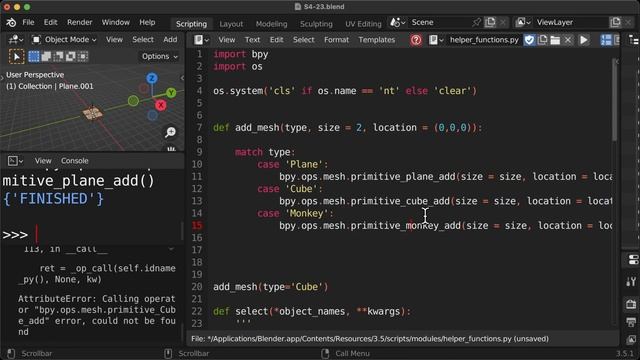Image resolution: width=640 pixels, height=360 pixels.
Task: Open the File menu
Action: click(x=28, y=22)
